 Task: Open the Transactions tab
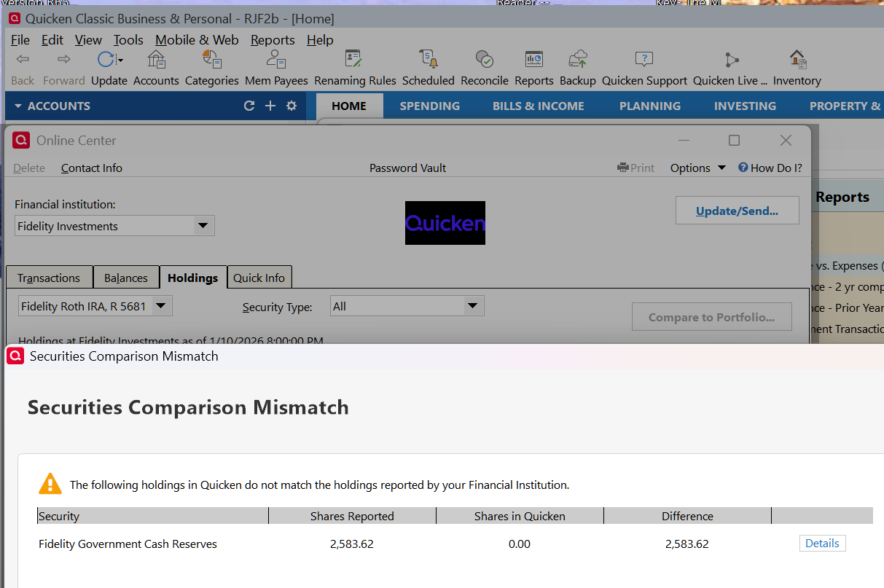49,278
